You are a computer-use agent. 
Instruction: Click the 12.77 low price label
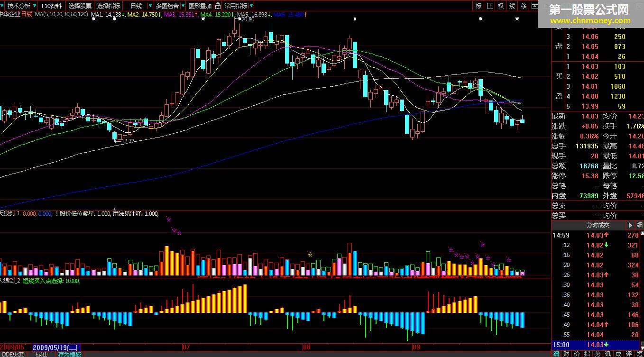click(127, 141)
